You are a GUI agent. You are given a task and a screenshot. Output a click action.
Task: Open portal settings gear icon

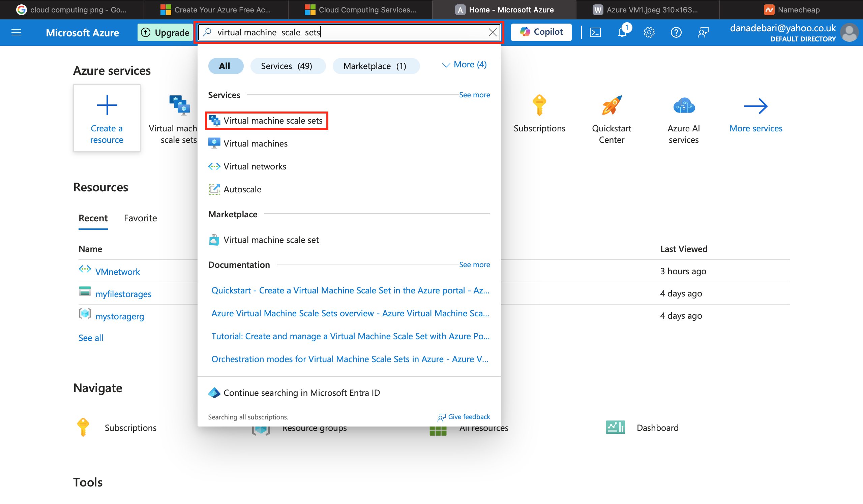[649, 32]
